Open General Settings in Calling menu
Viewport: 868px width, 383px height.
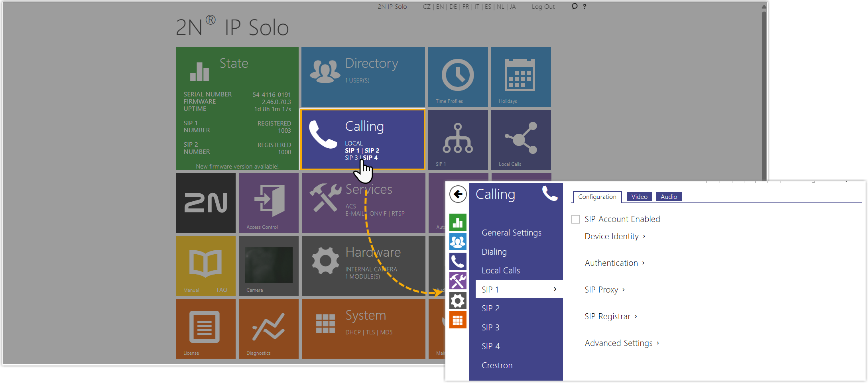(511, 233)
